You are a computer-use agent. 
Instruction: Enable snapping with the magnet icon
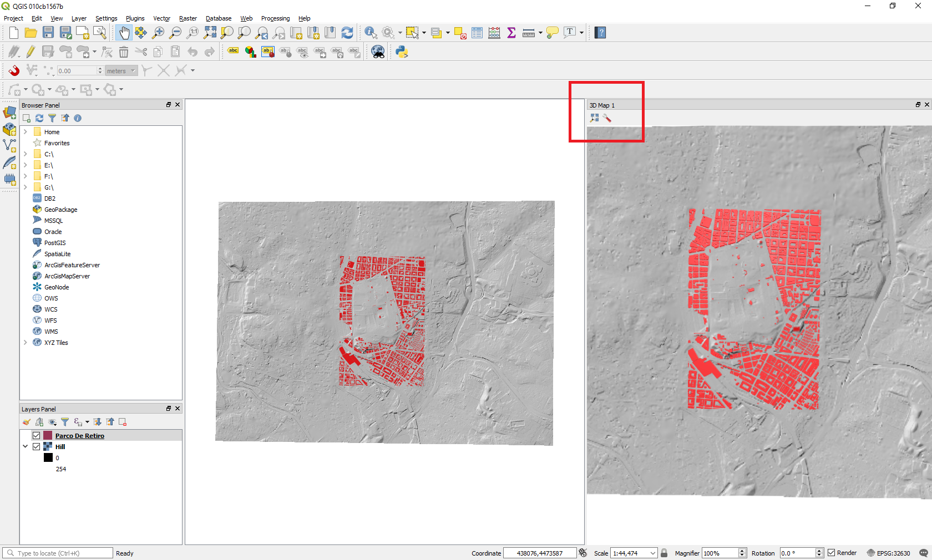coord(14,70)
